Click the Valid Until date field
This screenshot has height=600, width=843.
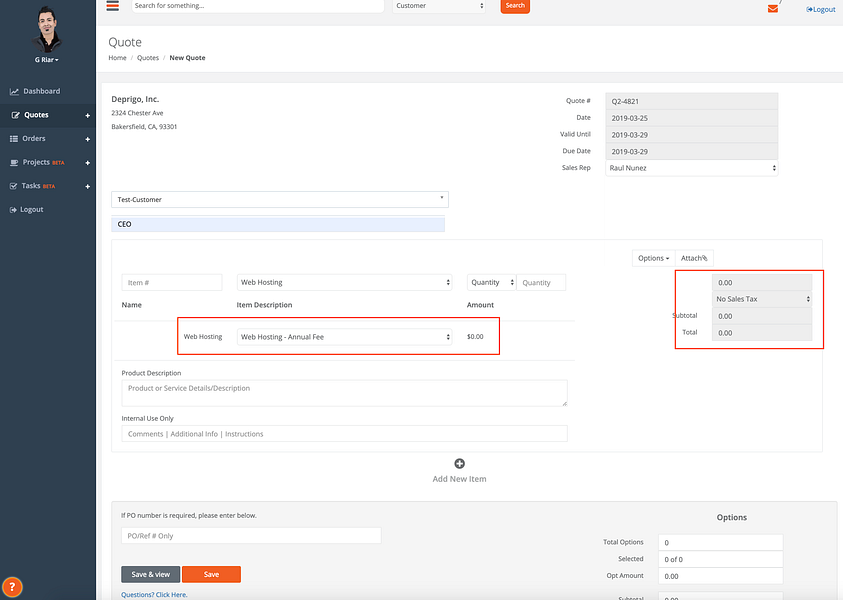tap(691, 135)
